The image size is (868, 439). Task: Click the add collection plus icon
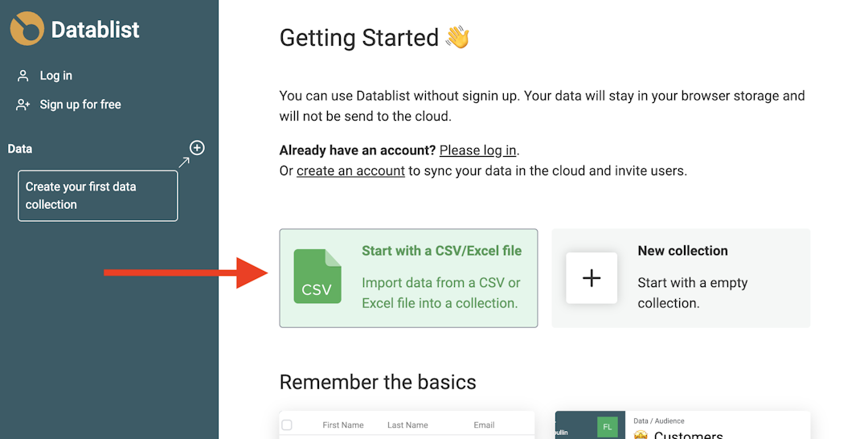(x=197, y=148)
